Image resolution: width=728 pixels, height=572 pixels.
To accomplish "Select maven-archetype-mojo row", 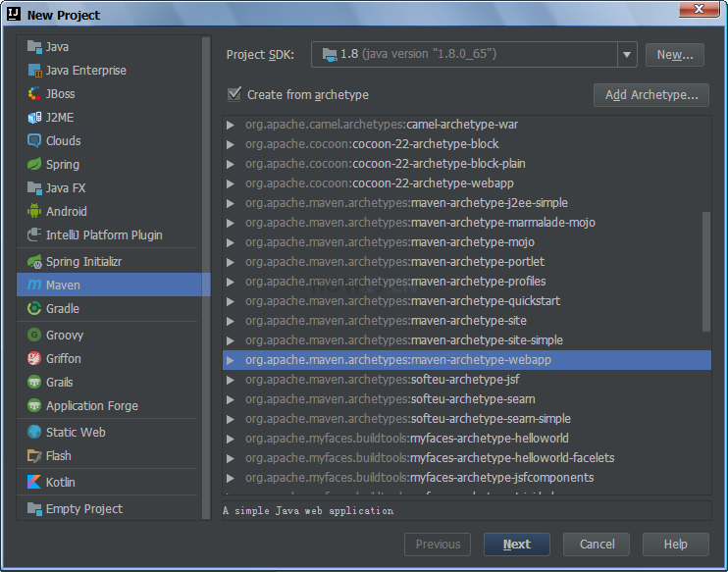I will 467,242.
